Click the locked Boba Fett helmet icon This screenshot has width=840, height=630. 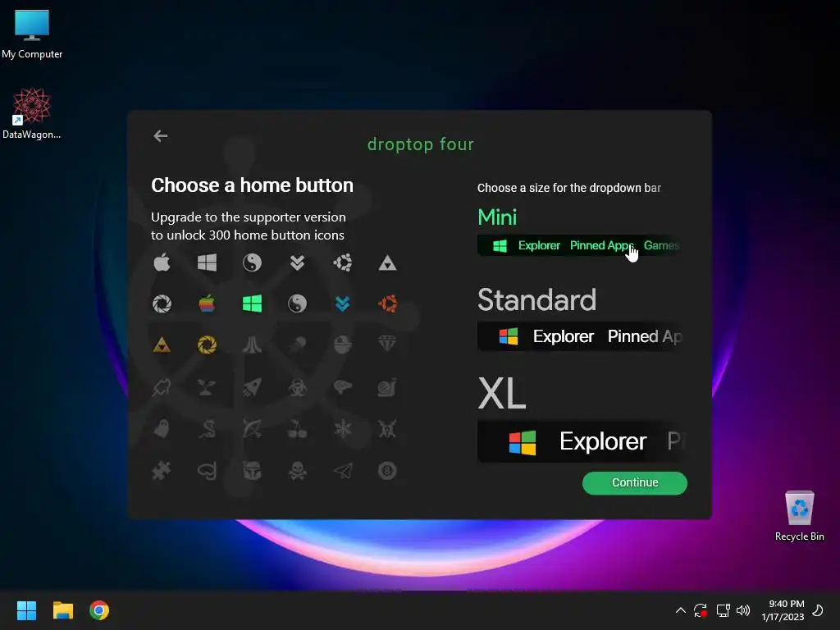[x=252, y=471]
